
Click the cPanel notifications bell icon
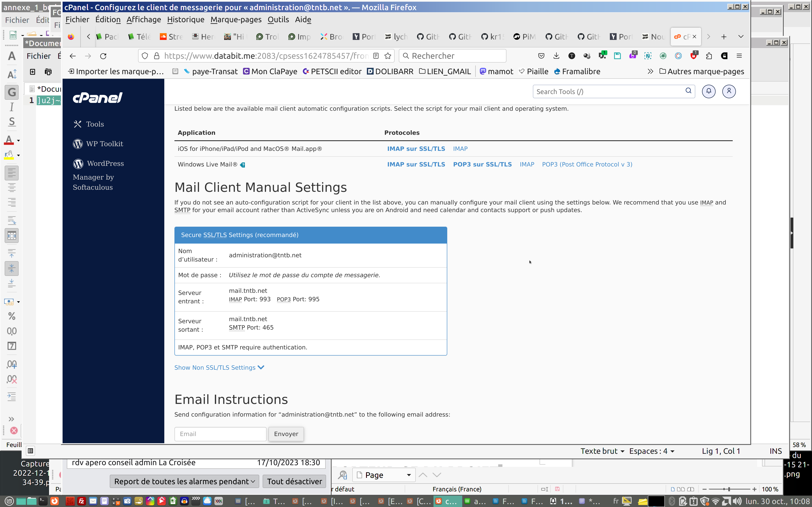708,91
